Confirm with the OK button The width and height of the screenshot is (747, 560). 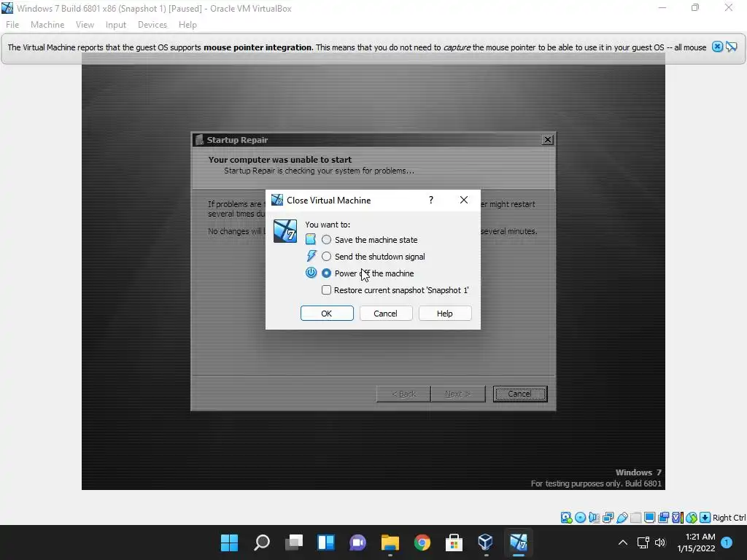pos(327,314)
